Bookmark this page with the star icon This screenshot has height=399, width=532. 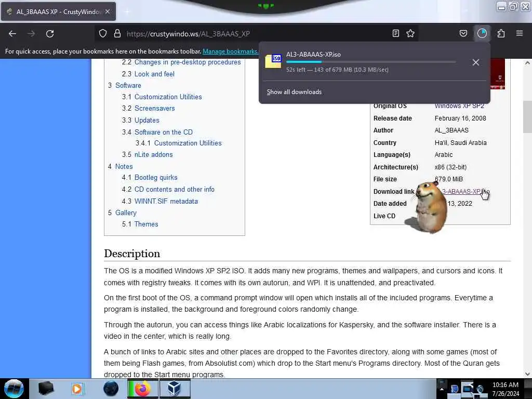coord(410,34)
